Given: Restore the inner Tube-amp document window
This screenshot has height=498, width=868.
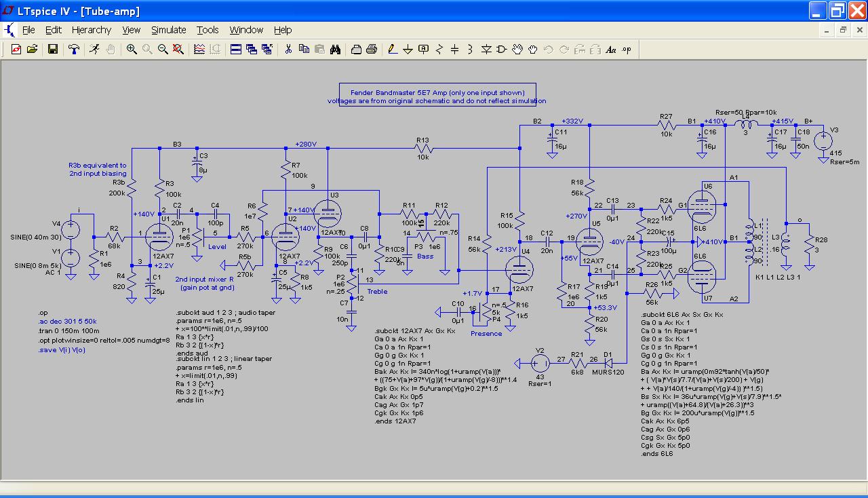Looking at the screenshot, I should tap(843, 30).
